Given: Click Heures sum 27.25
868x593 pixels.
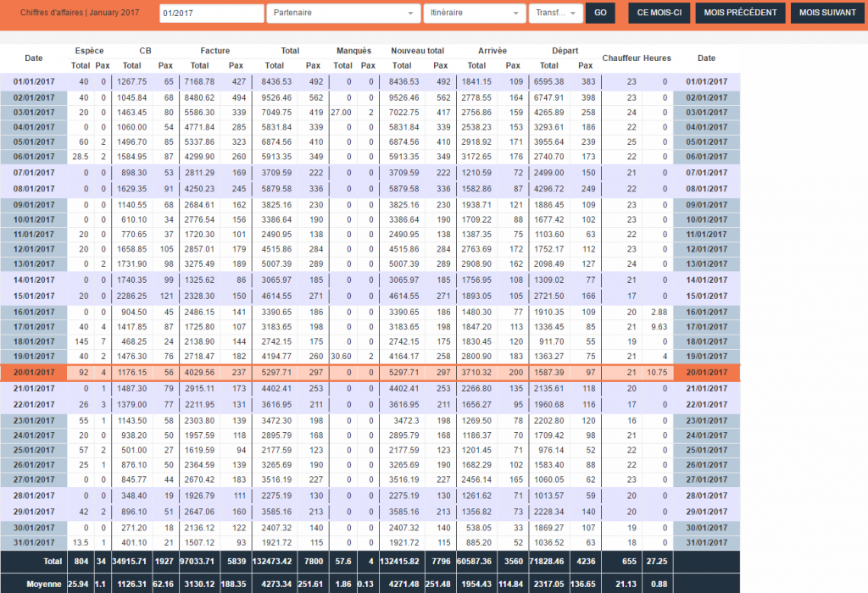Looking at the screenshot, I should coord(657,561).
